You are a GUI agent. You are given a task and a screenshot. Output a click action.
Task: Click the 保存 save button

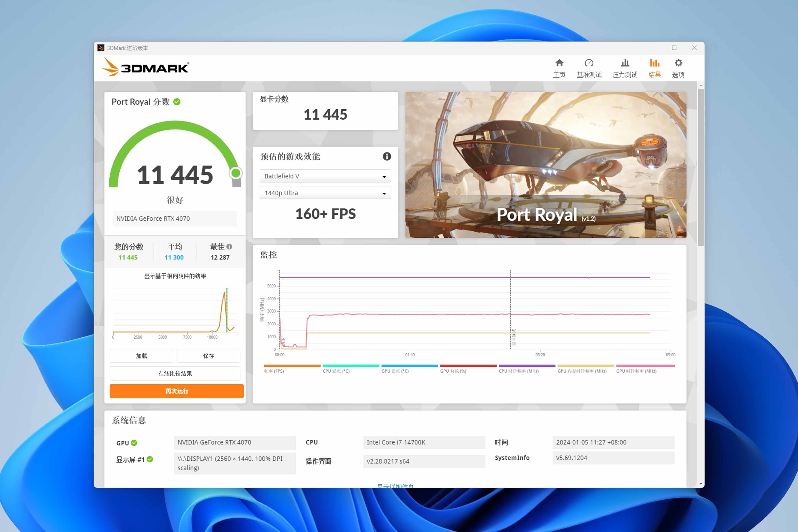point(208,356)
